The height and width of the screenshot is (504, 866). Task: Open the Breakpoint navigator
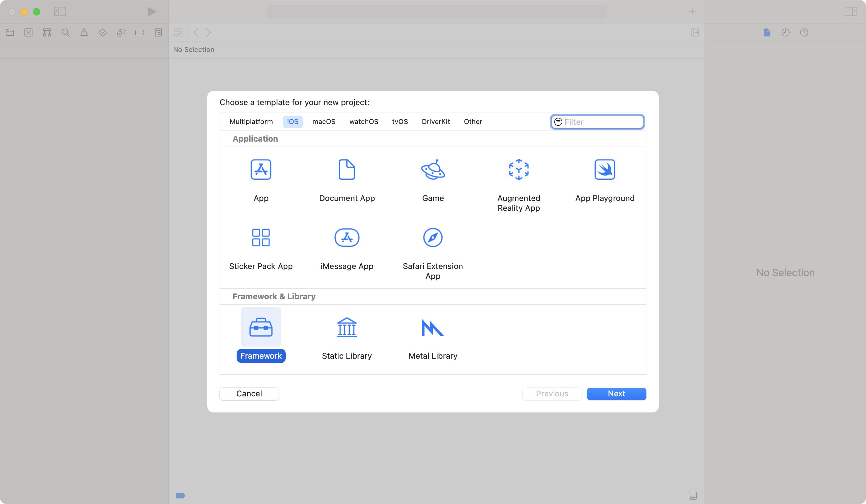(x=140, y=33)
